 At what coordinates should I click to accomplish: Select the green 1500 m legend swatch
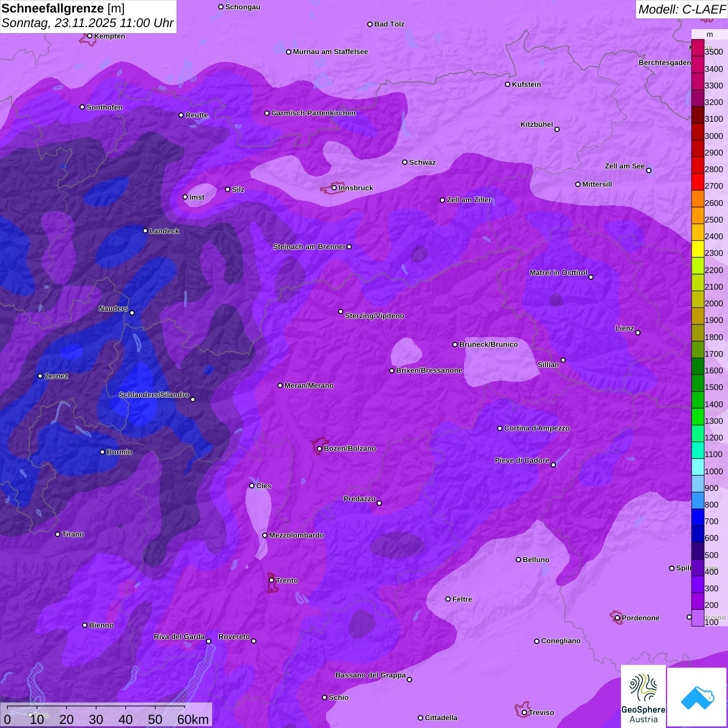tap(697, 383)
